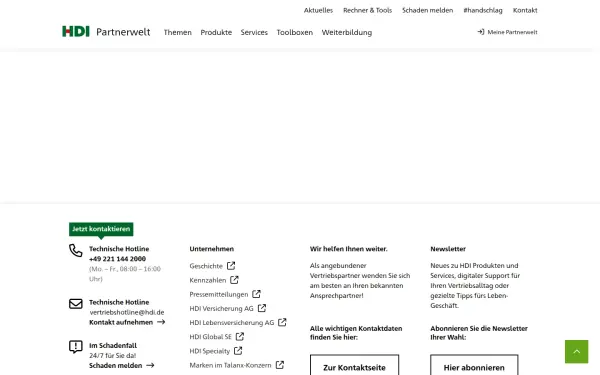This screenshot has height=375, width=600.
Task: Click the phone icon for hotline
Action: (x=76, y=250)
